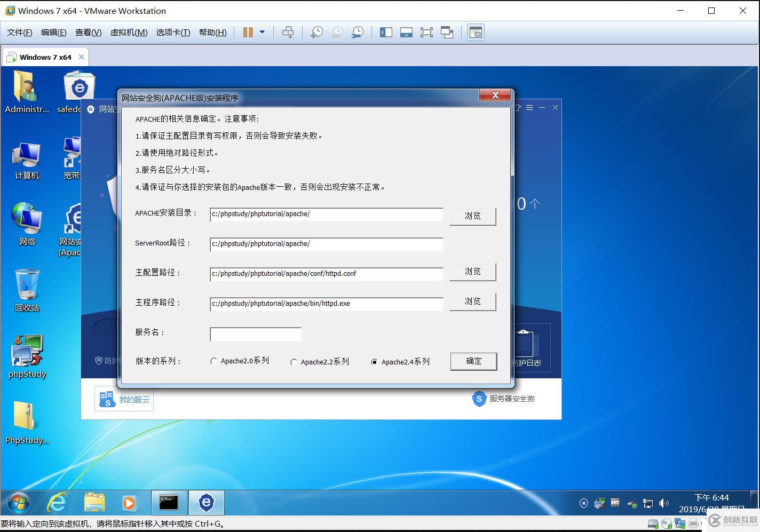Select the Windows 7 x64 VM tab
The height and width of the screenshot is (532, 760).
click(x=45, y=57)
